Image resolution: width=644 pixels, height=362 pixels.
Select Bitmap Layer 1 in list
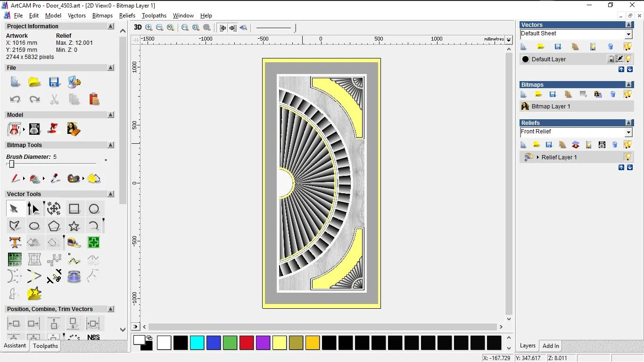[x=551, y=107]
